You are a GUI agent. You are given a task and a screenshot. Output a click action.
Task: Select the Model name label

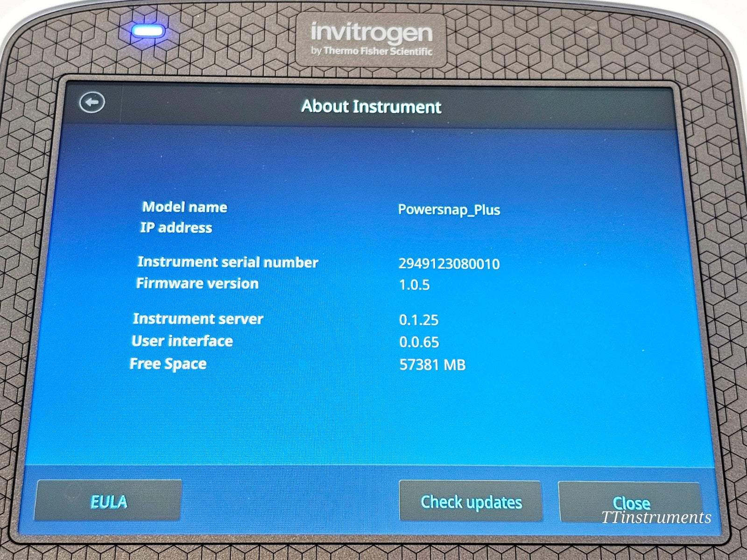[x=185, y=207]
